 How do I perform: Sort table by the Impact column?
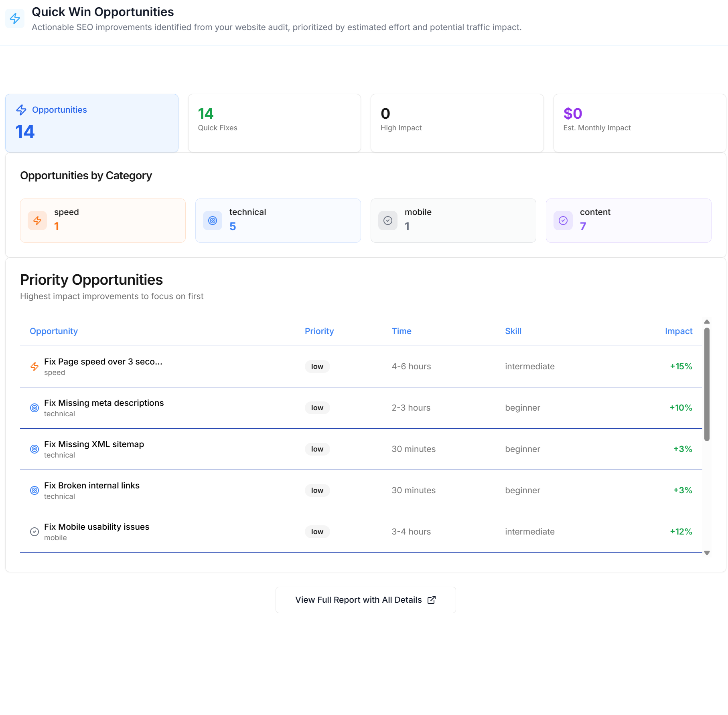tap(678, 331)
